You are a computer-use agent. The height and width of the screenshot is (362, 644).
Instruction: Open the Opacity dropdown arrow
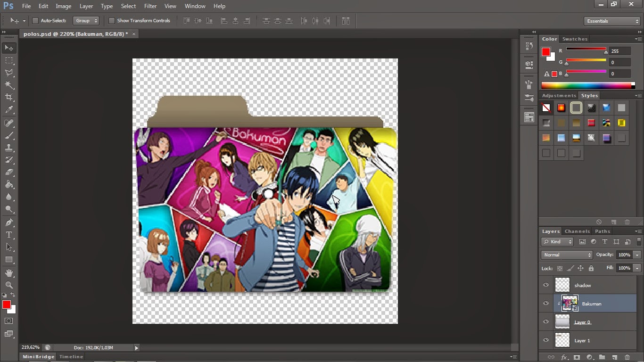636,255
